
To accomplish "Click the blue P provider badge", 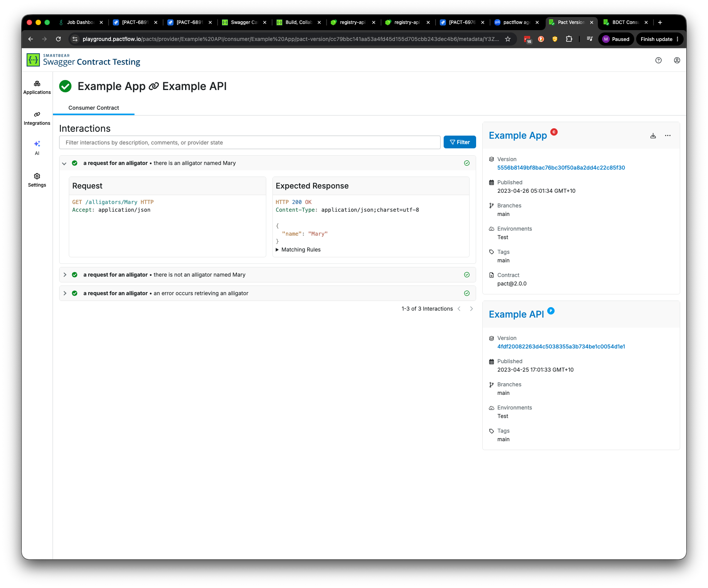I will coord(551,311).
